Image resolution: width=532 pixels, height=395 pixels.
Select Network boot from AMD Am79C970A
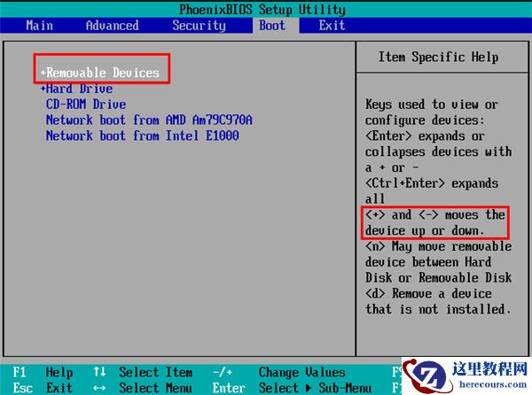tap(149, 120)
